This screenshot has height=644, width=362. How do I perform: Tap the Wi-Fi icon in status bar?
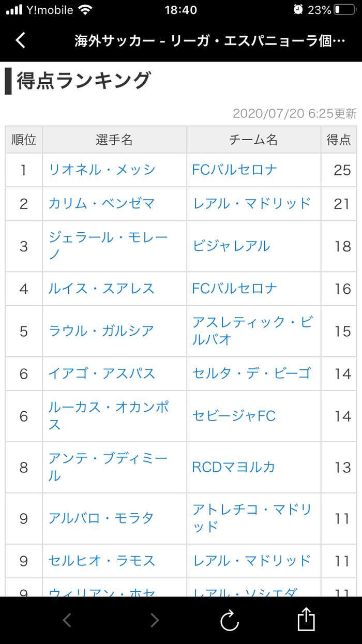[85, 10]
